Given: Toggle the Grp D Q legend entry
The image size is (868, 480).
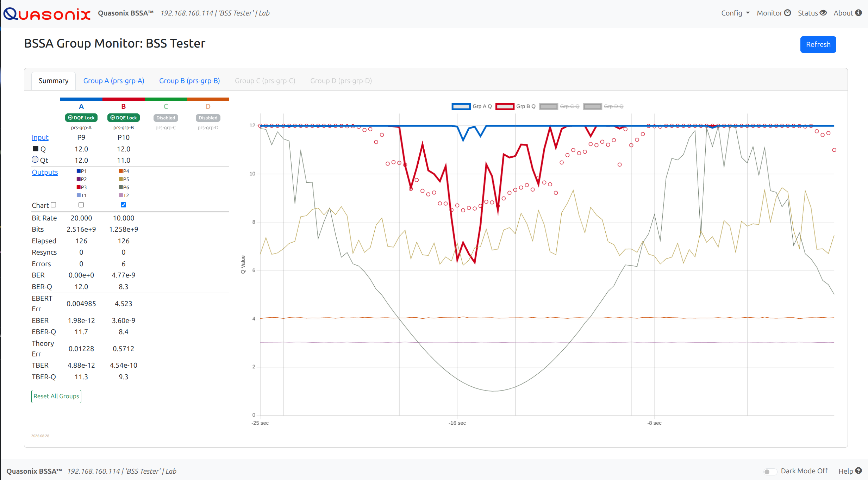Looking at the screenshot, I should [x=603, y=106].
